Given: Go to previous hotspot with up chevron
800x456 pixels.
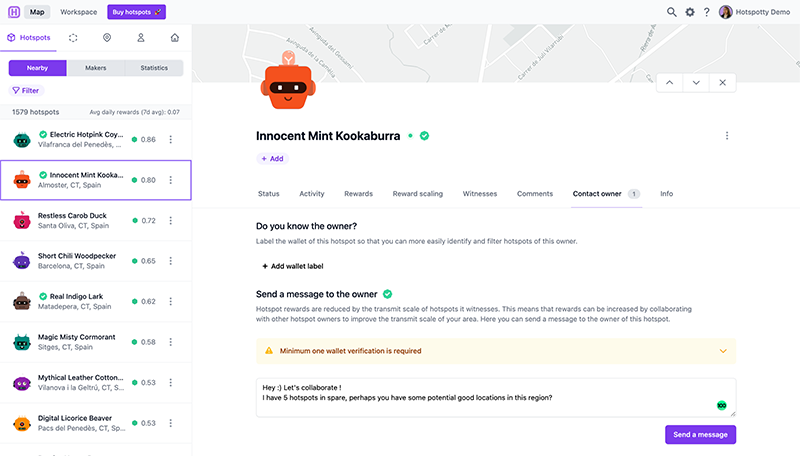Looking at the screenshot, I should point(669,83).
